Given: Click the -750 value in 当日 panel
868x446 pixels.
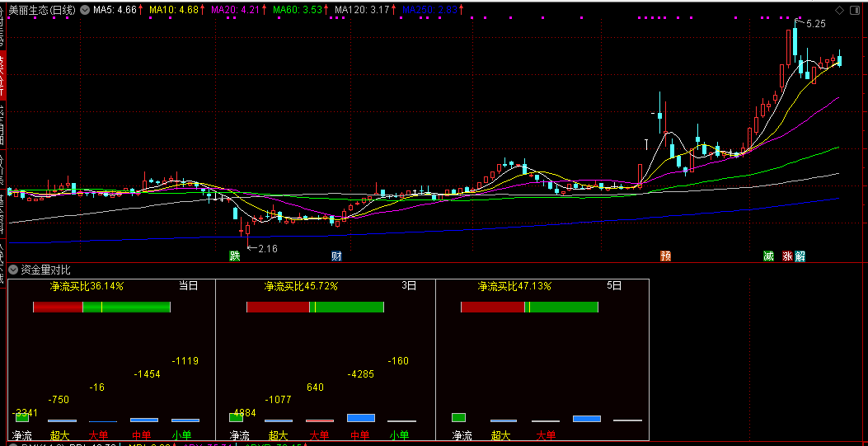Looking at the screenshot, I should 59,400.
